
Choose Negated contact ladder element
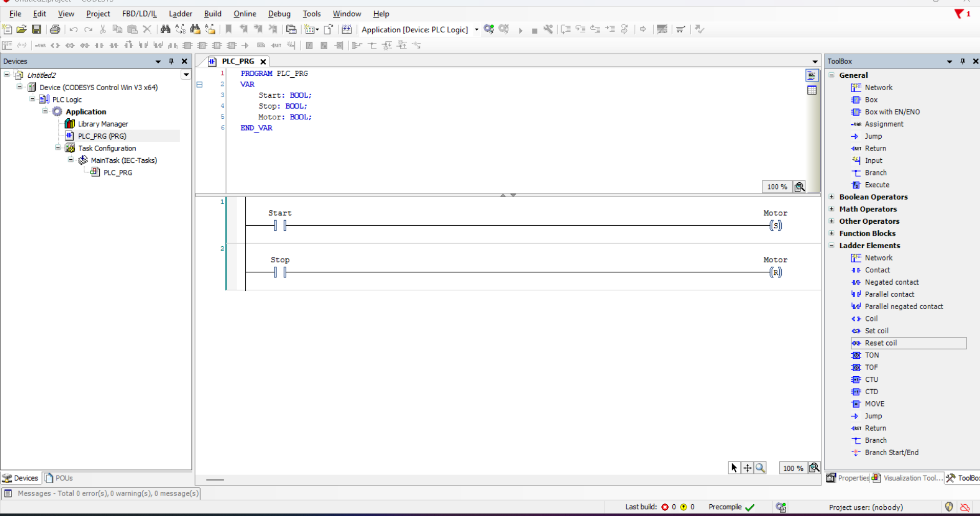(x=891, y=282)
